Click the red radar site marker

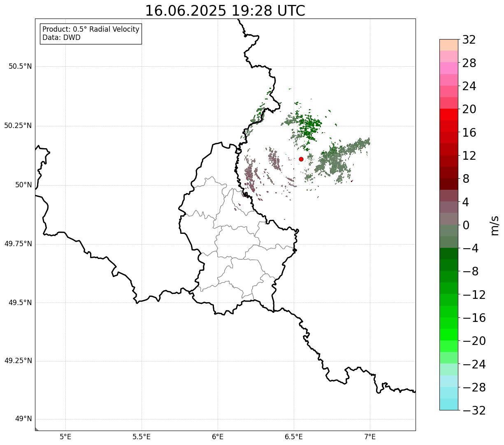click(x=301, y=159)
